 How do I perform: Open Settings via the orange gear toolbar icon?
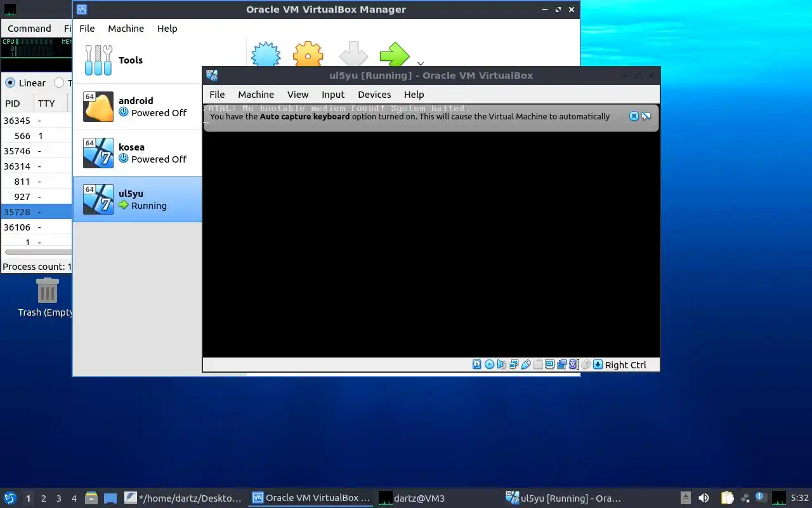pos(308,55)
